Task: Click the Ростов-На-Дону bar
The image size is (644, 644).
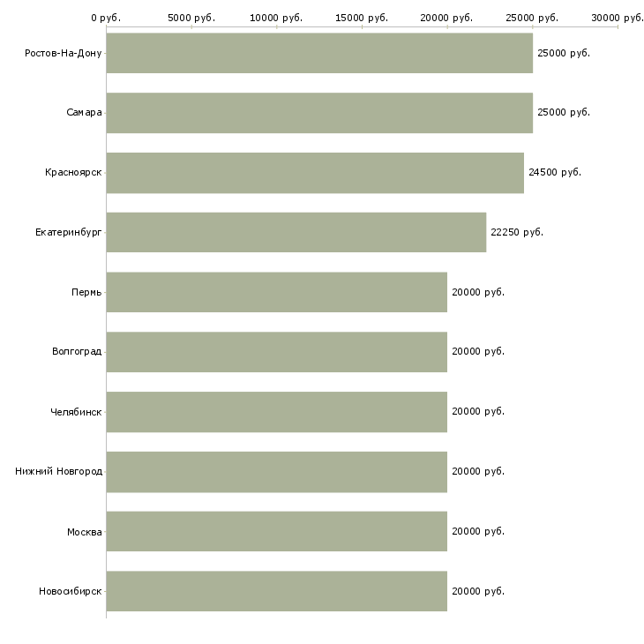Action: tap(319, 53)
